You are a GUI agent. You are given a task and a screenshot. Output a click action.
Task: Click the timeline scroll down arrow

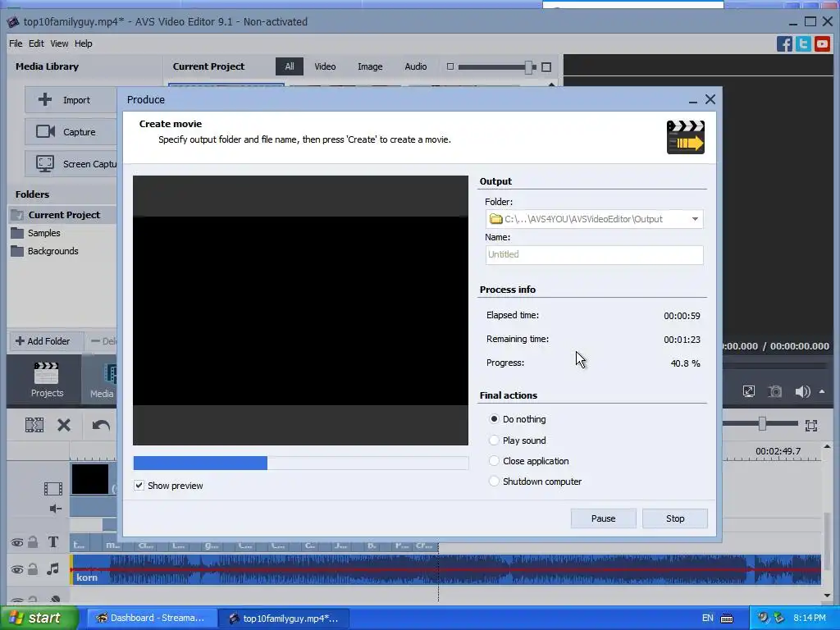[827, 595]
